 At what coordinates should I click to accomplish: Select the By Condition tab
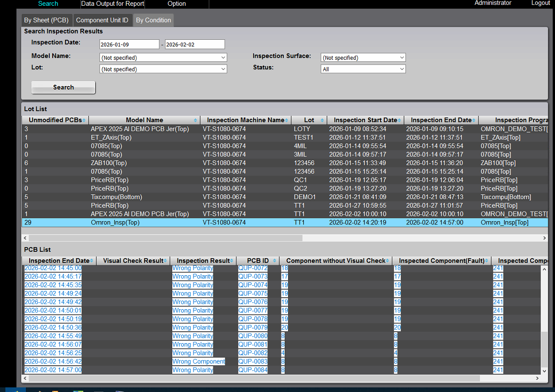pos(153,20)
